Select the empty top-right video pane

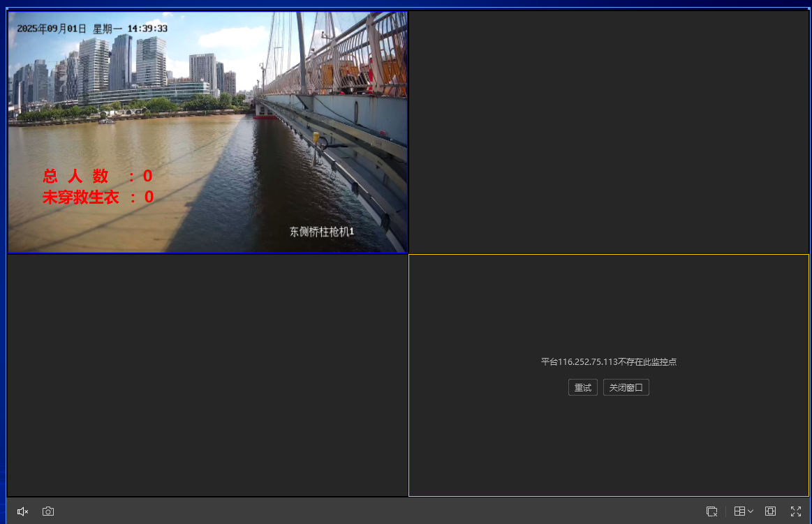click(x=609, y=133)
